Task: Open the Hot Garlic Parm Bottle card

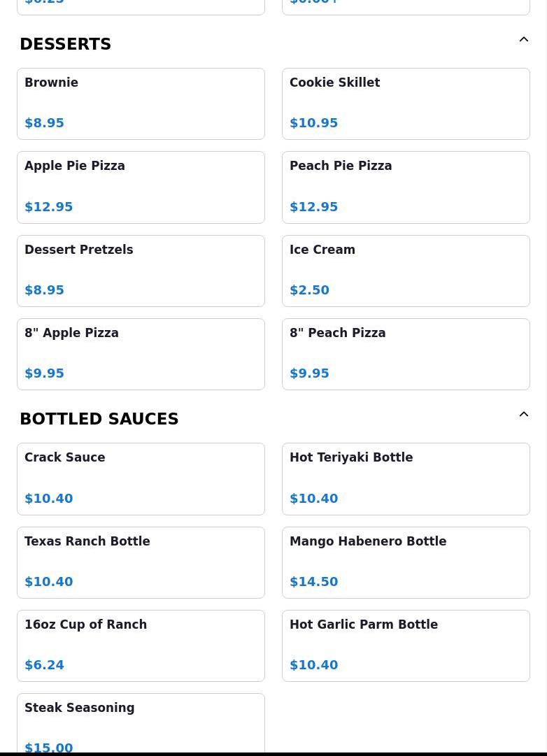Action: 406,646
